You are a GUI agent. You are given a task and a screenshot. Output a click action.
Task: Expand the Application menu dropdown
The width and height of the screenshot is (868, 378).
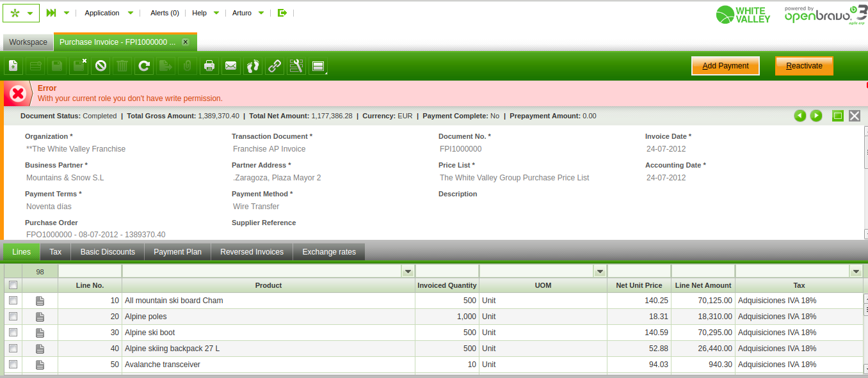tap(131, 13)
